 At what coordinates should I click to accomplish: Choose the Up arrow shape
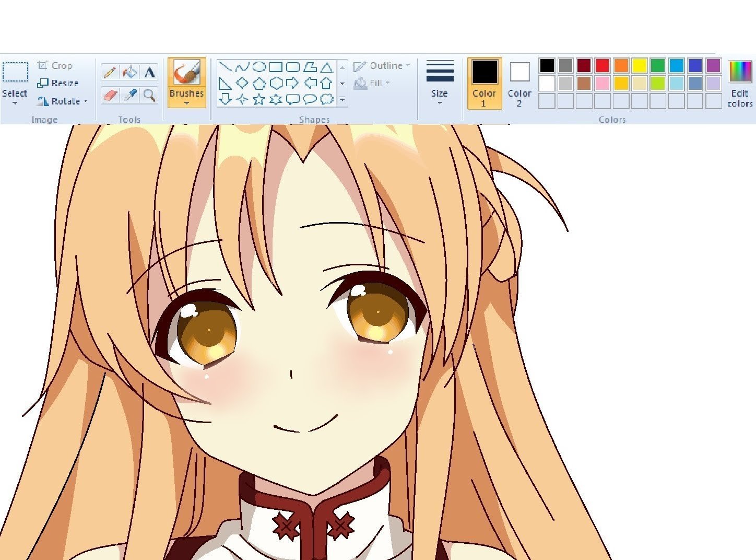[x=327, y=83]
